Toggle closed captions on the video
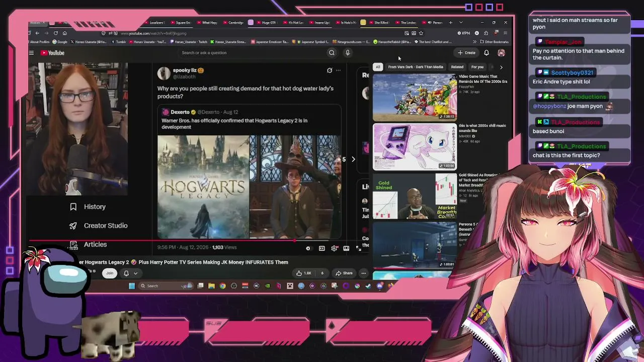The image size is (644, 362). point(322,248)
